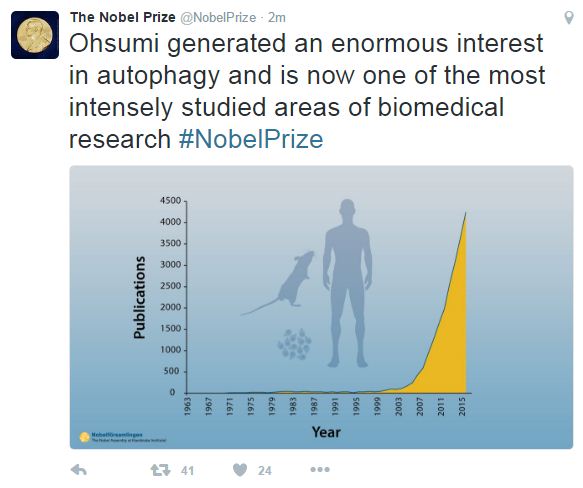
Task: Click the 2m tweet timestamp
Action: pos(277,17)
